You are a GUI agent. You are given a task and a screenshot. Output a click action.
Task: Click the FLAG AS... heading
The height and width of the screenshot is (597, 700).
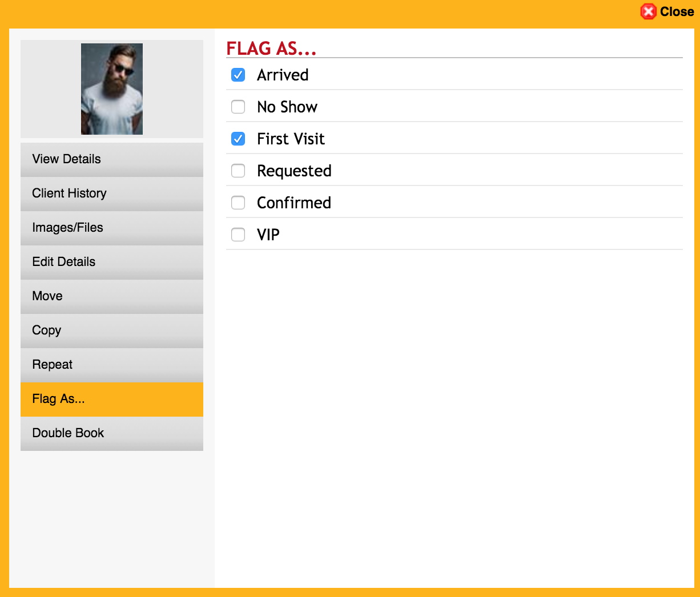271,49
